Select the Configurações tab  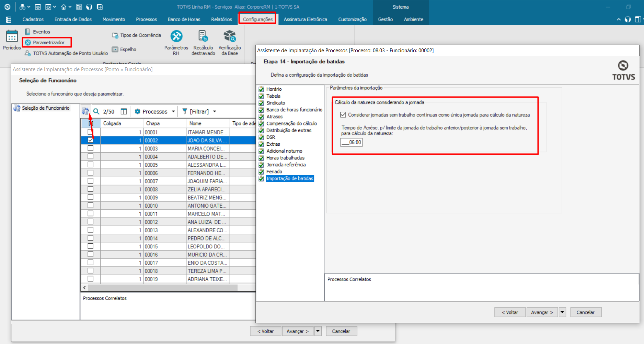(x=257, y=19)
